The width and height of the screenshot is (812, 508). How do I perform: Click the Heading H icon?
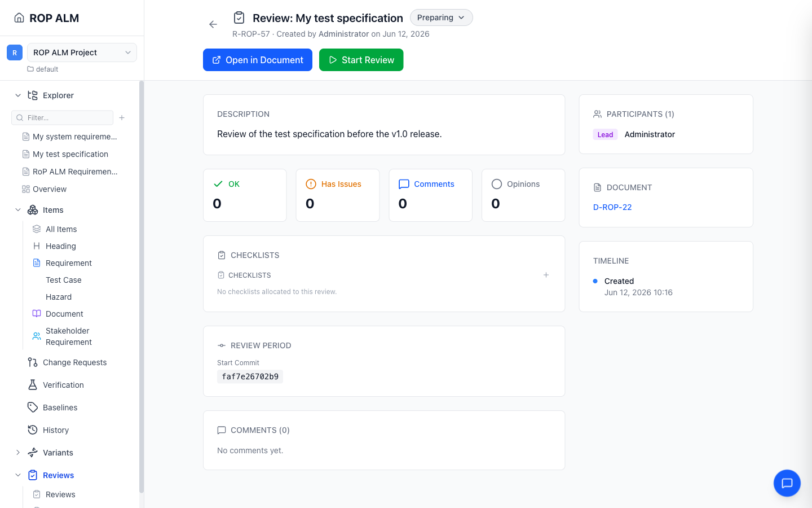click(37, 246)
